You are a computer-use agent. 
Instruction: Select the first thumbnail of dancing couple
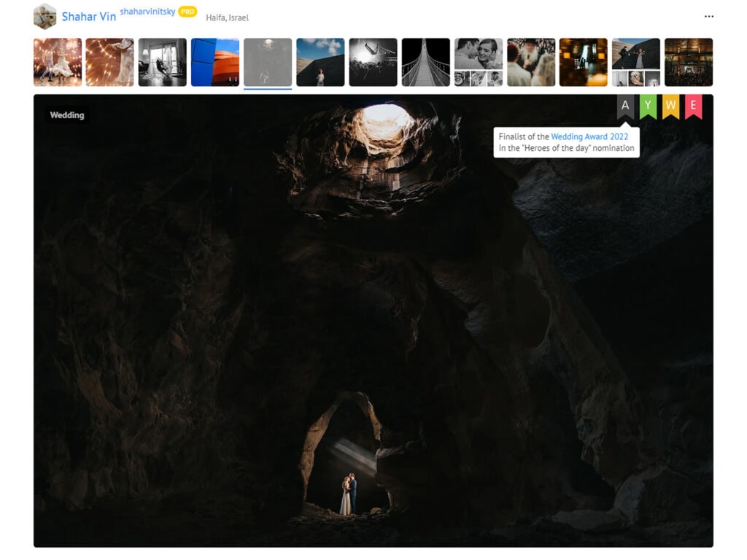coord(58,63)
